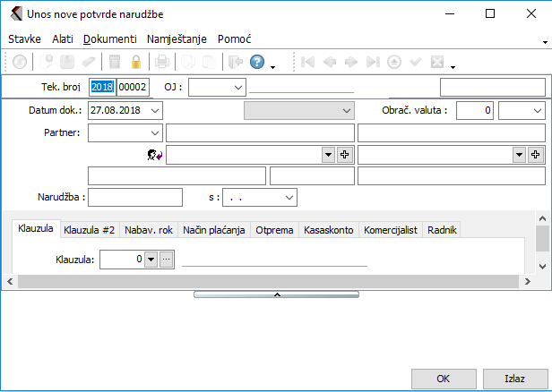Open the OJ dropdown list
Screen dimensions: 552x392
pos(237,87)
